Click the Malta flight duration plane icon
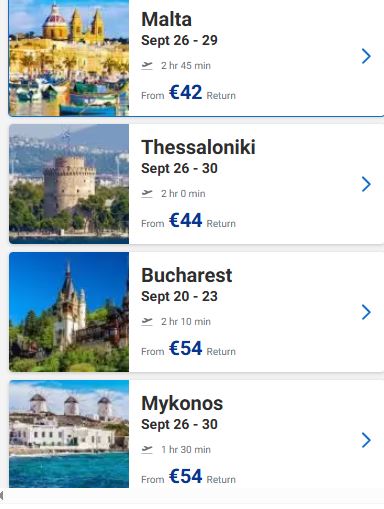384x509 pixels. tap(147, 66)
